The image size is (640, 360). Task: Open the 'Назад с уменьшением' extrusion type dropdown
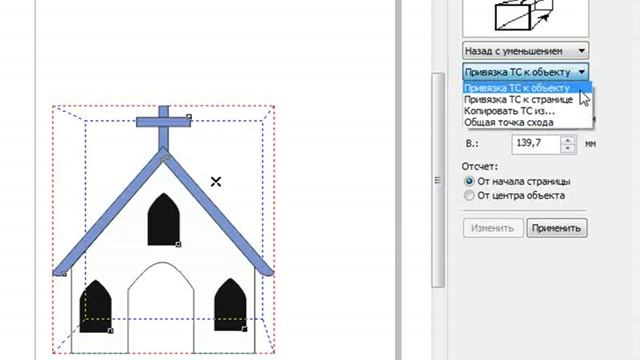point(525,51)
